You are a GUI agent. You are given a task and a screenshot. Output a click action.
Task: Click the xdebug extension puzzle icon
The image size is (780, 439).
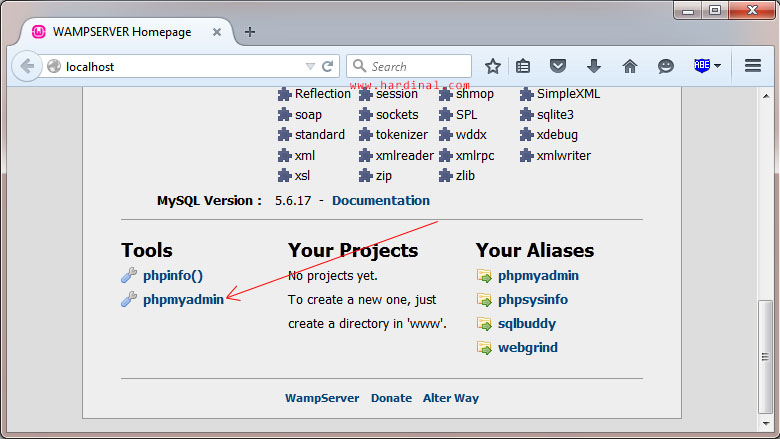point(526,135)
